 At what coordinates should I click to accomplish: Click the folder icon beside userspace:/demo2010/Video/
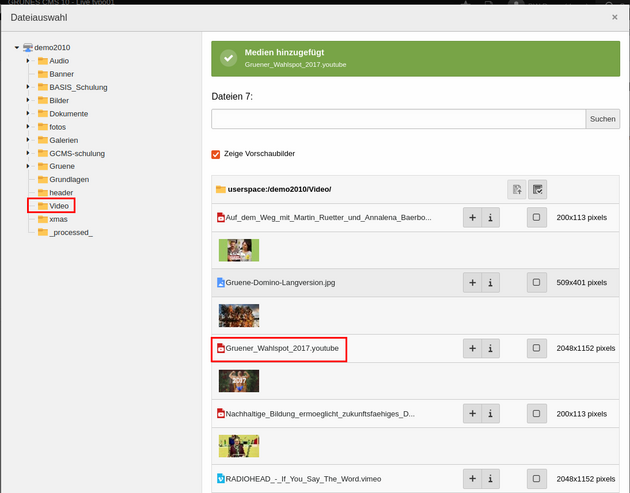pyautogui.click(x=221, y=189)
